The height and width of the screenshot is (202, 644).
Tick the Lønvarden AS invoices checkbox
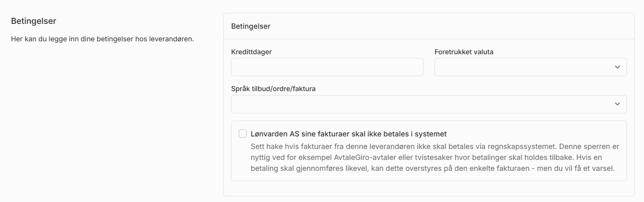pyautogui.click(x=243, y=134)
